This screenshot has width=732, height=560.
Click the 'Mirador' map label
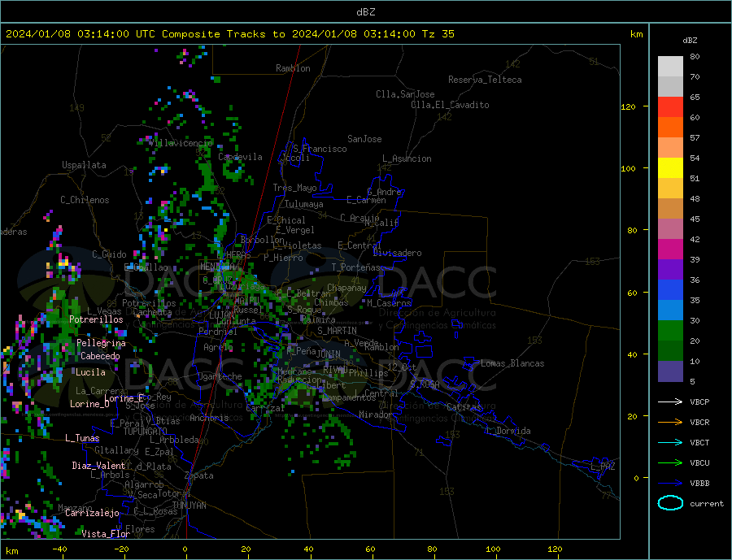376,415
